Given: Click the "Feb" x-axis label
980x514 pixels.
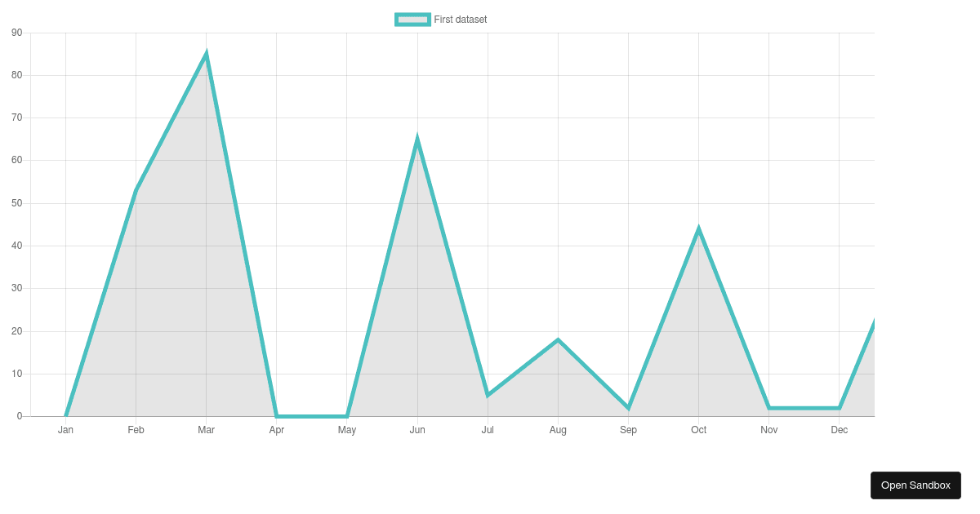Looking at the screenshot, I should pos(136,430).
